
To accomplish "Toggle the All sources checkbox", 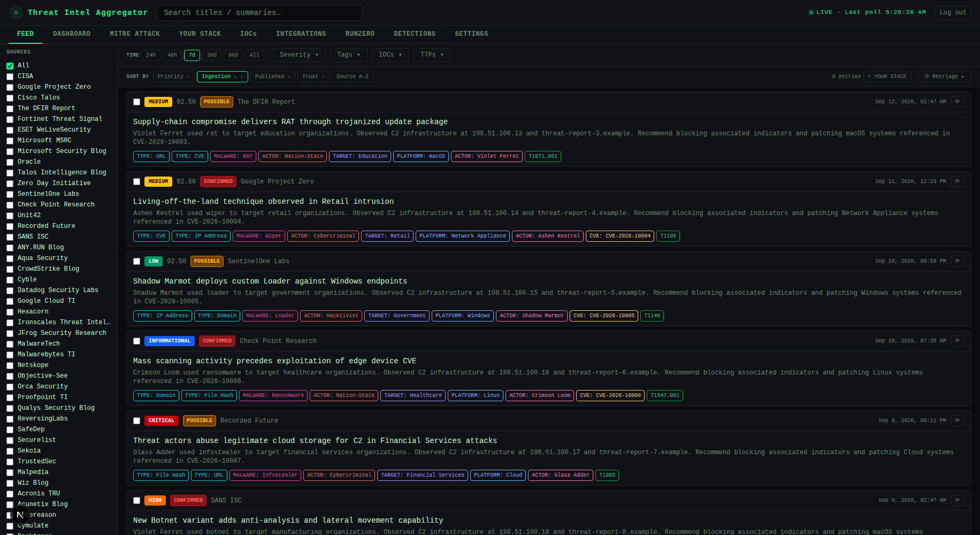I will tap(10, 66).
